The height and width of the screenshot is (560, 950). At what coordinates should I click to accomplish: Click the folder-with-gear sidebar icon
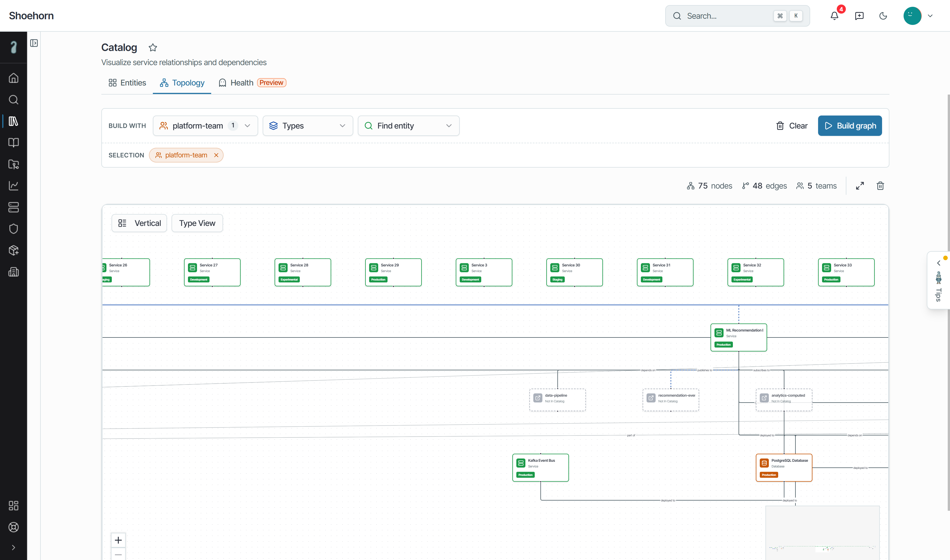click(x=14, y=164)
